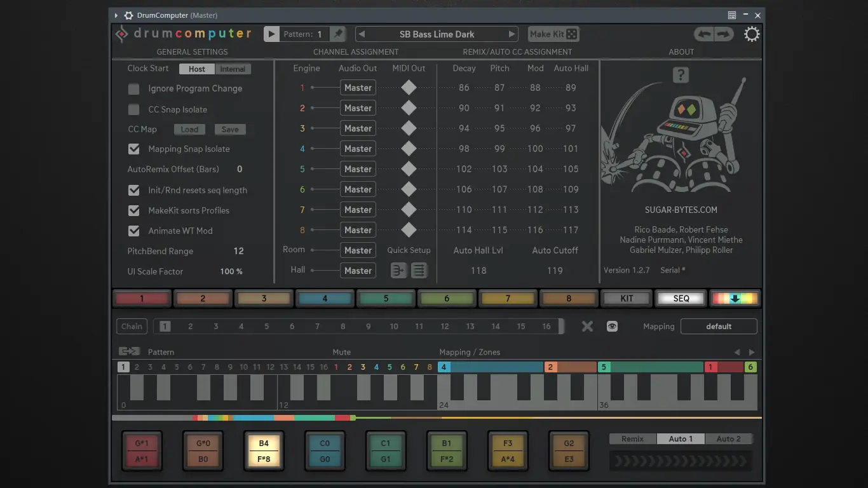This screenshot has height=488, width=868.
Task: Click the question mark help icon
Action: pyautogui.click(x=681, y=75)
